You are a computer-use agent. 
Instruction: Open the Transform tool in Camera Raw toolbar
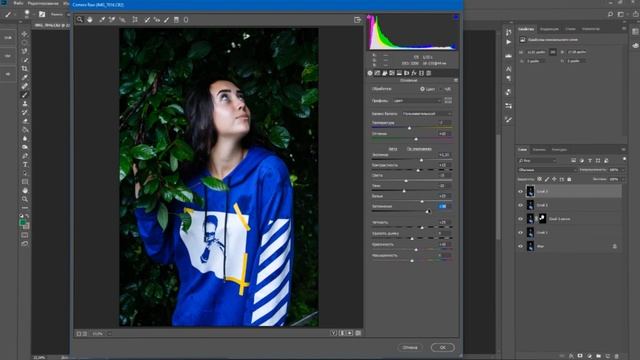point(135,20)
